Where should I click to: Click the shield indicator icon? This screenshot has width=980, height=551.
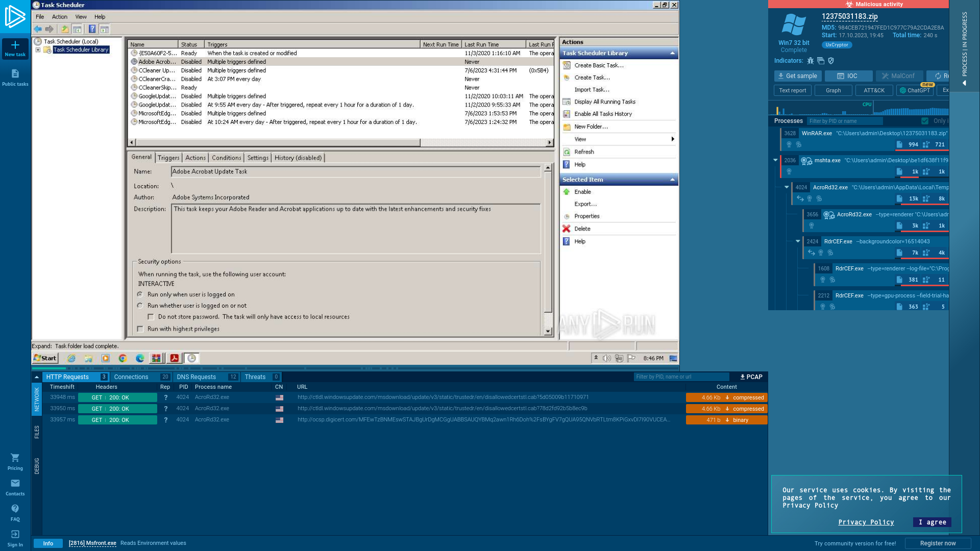pos(831,61)
